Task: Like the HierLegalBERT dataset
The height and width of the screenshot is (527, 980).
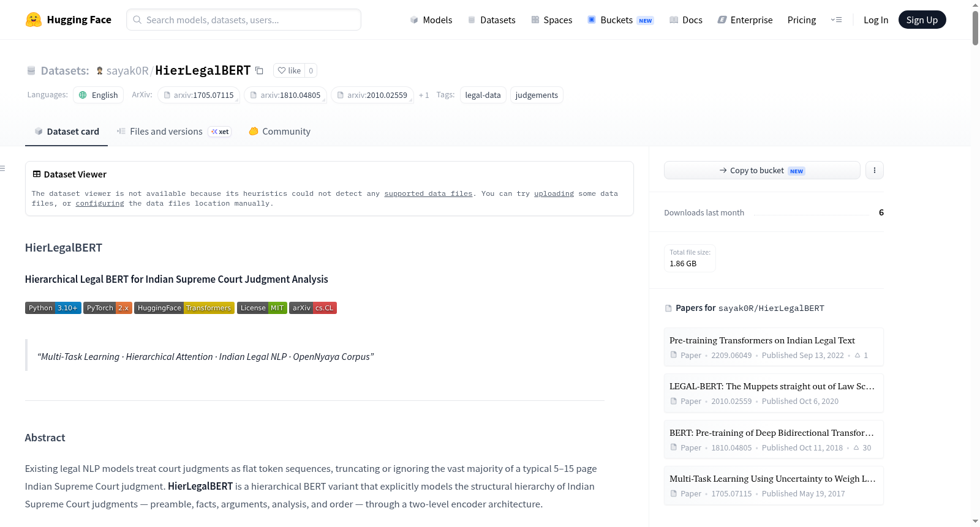Action: coord(289,70)
